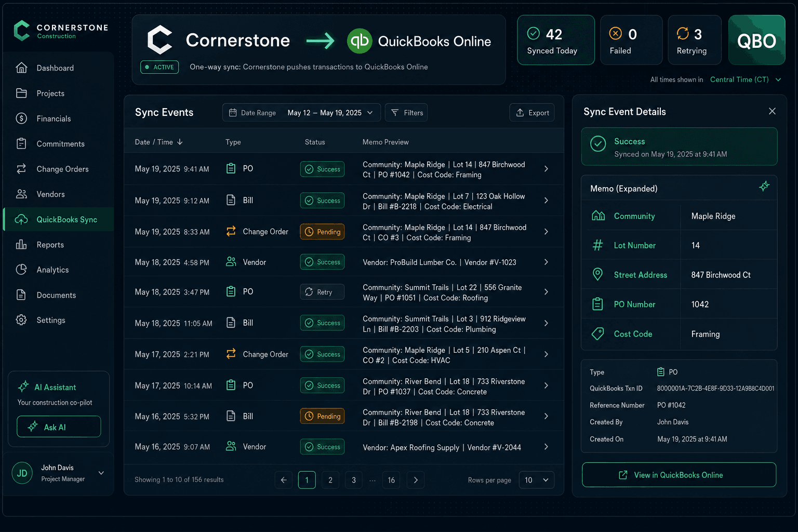Click the Community house icon in memo
This screenshot has width=798, height=532.
[598, 216]
